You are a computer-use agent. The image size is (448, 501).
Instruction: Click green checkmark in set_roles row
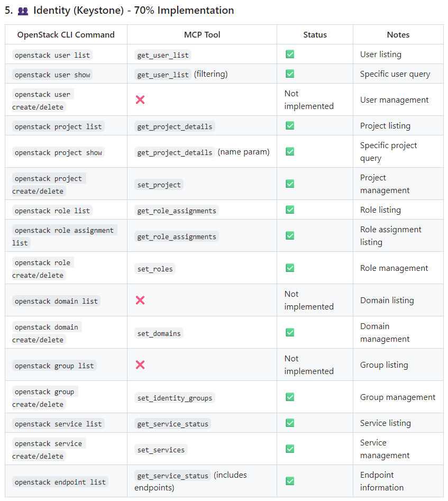pos(290,268)
